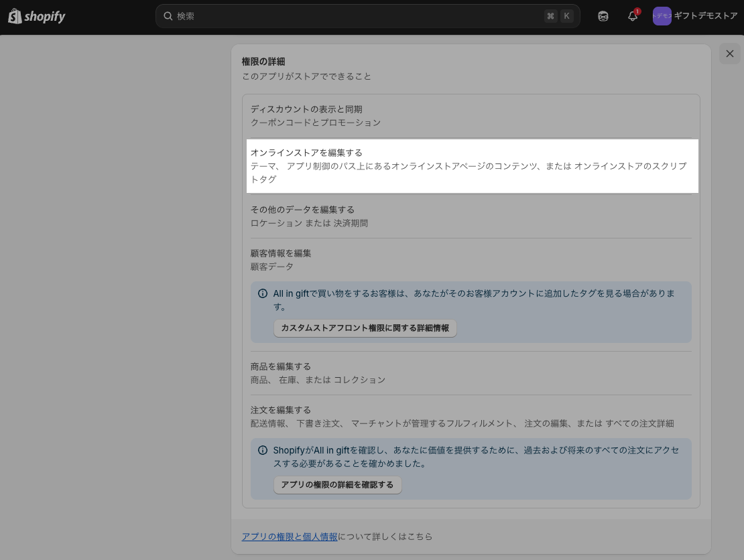744x560 pixels.
Task: Click the K shortcut key badge
Action: (x=566, y=16)
